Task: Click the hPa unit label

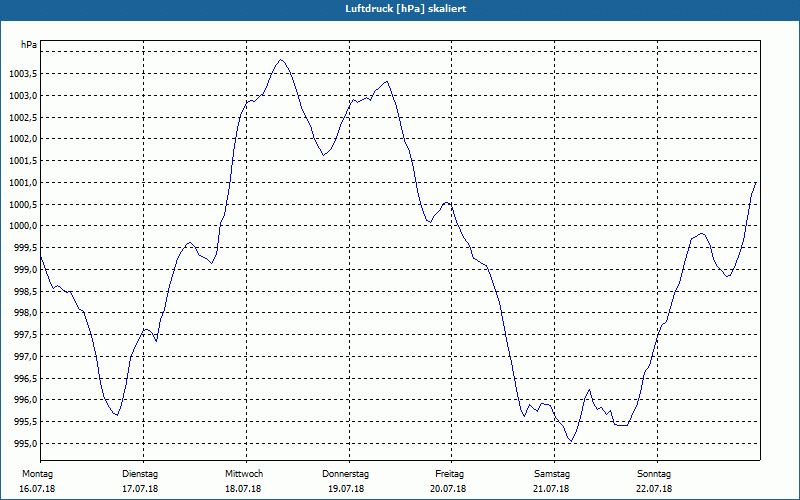Action: pyautogui.click(x=29, y=45)
